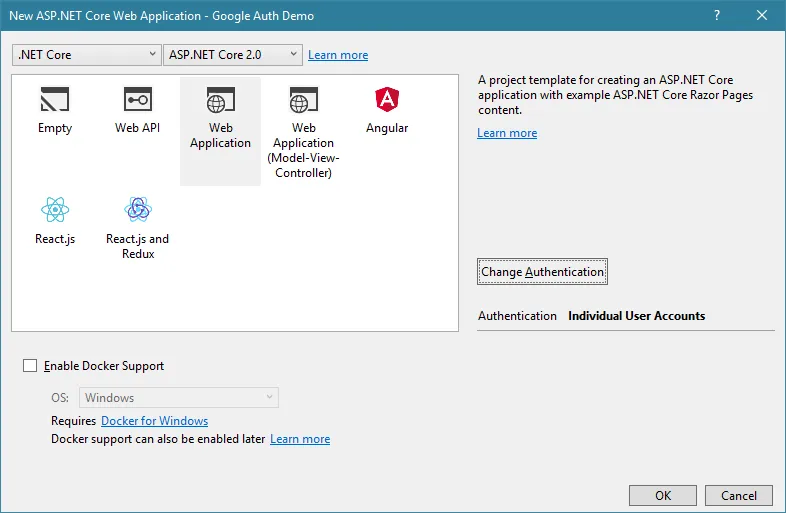This screenshot has height=513, width=786.
Task: Click the template description paragraph
Action: click(616, 95)
